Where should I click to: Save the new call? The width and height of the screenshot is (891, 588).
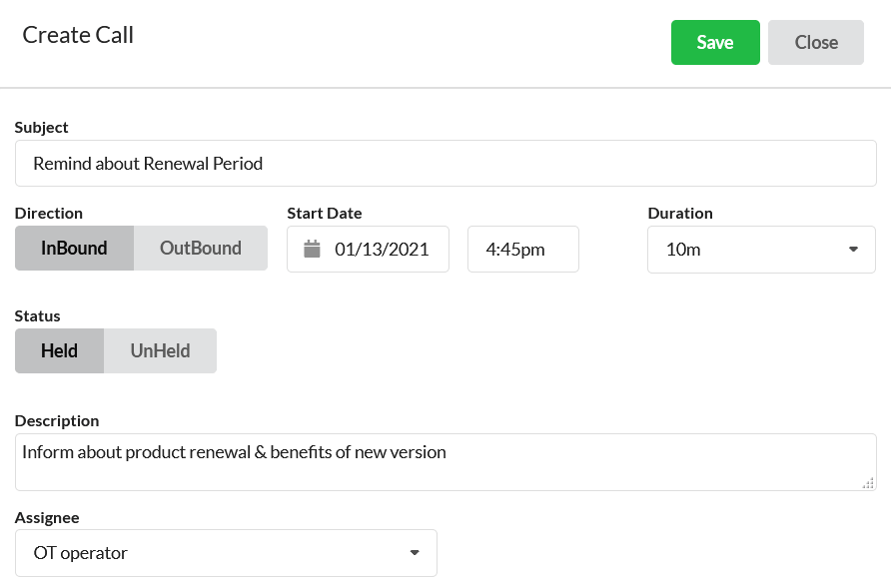715,43
